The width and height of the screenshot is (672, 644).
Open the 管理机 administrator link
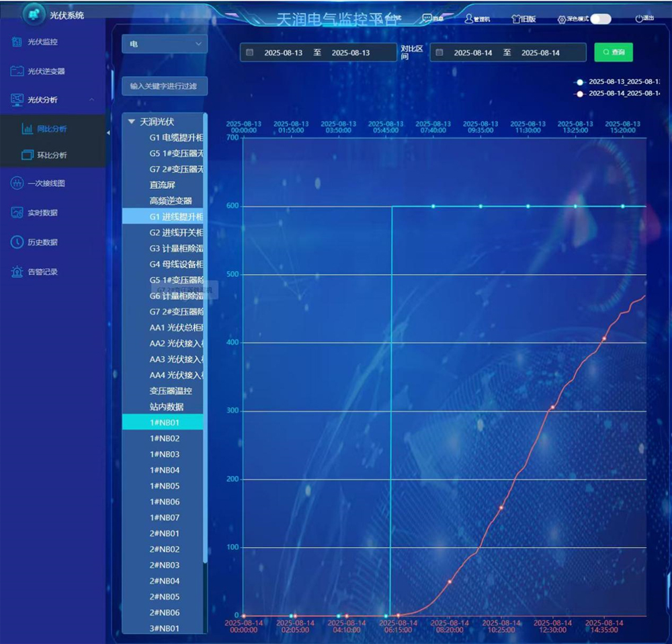pyautogui.click(x=477, y=19)
